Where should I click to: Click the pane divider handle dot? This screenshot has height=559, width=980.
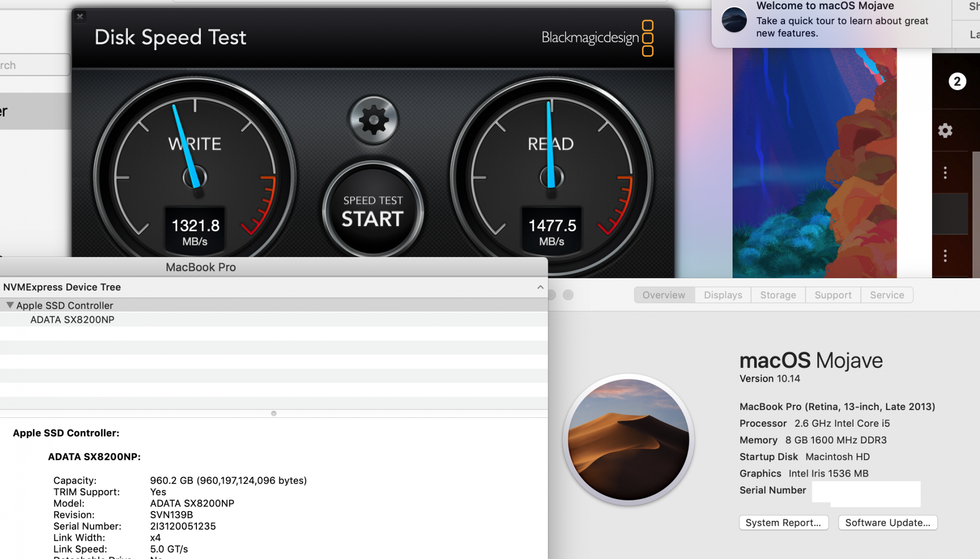click(273, 413)
